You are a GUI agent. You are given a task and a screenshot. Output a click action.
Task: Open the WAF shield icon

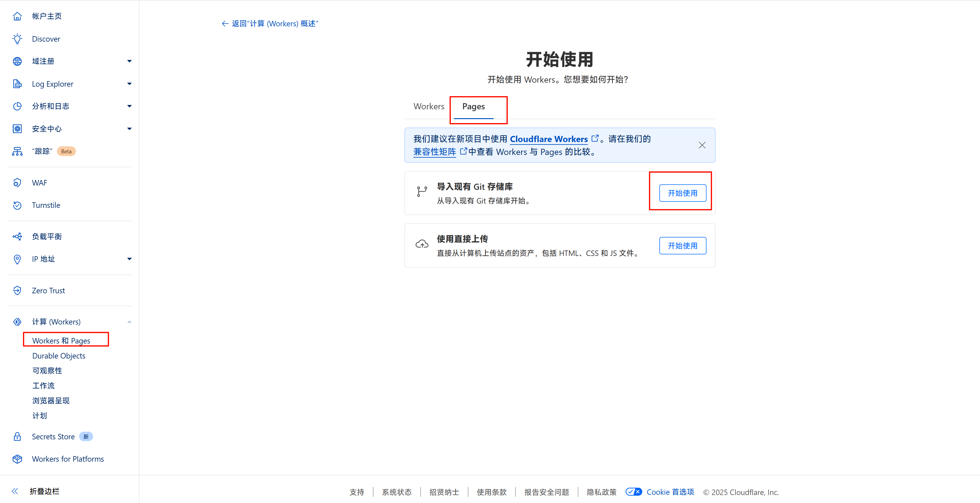(17, 183)
